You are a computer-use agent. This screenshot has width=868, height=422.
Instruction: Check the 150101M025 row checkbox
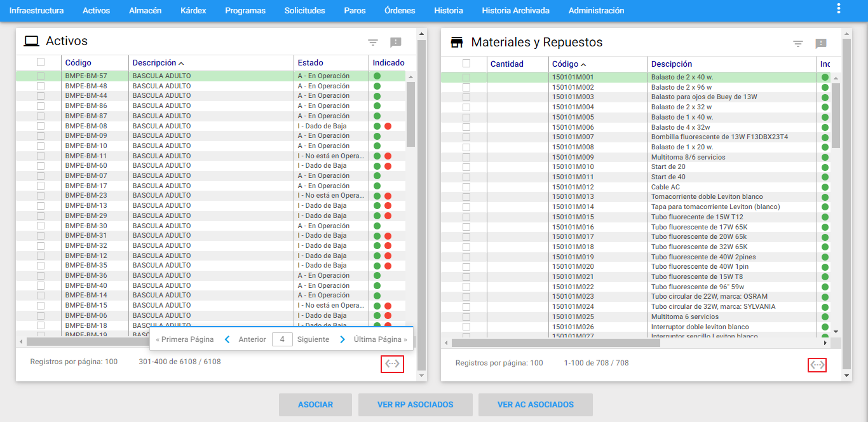[466, 317]
